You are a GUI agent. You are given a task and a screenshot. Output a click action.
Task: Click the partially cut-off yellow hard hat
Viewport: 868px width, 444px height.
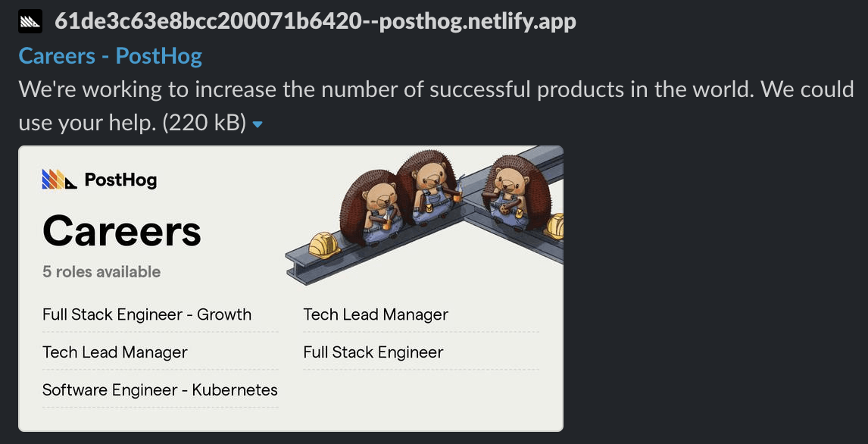tap(555, 226)
